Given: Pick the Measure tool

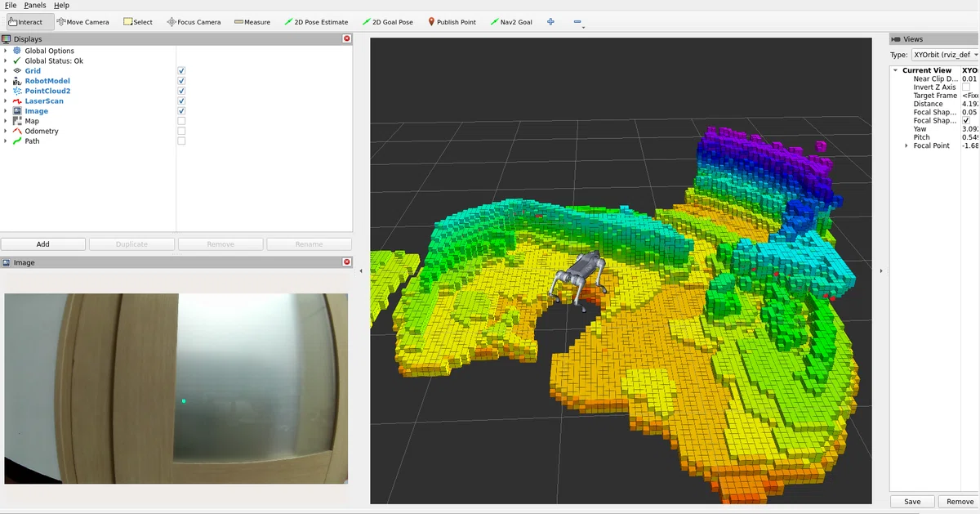Looking at the screenshot, I should [x=252, y=22].
